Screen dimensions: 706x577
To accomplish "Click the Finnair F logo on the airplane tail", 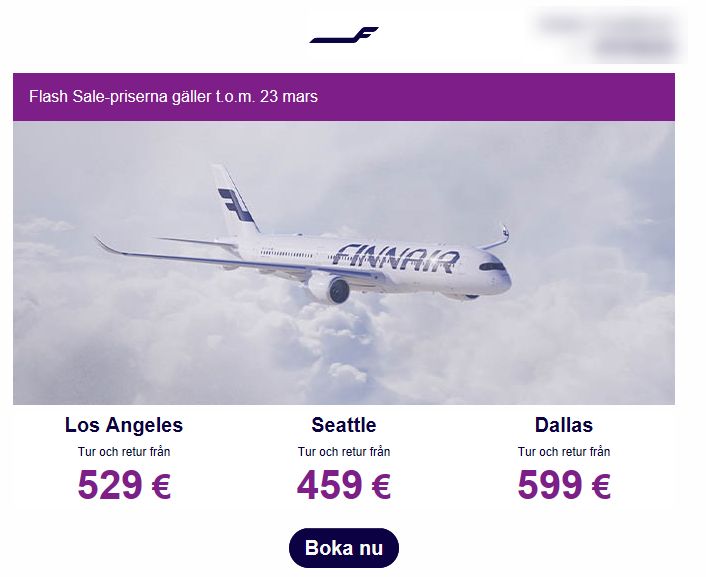I will coord(235,205).
